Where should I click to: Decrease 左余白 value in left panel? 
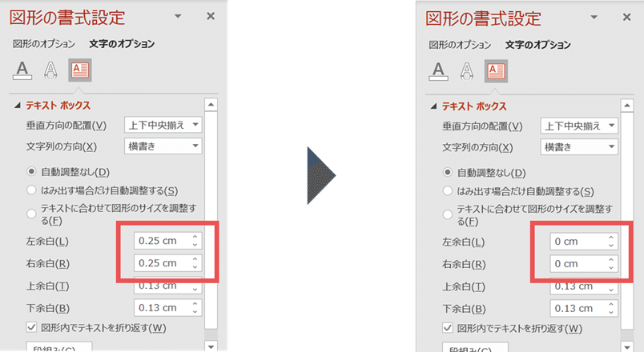[195, 245]
